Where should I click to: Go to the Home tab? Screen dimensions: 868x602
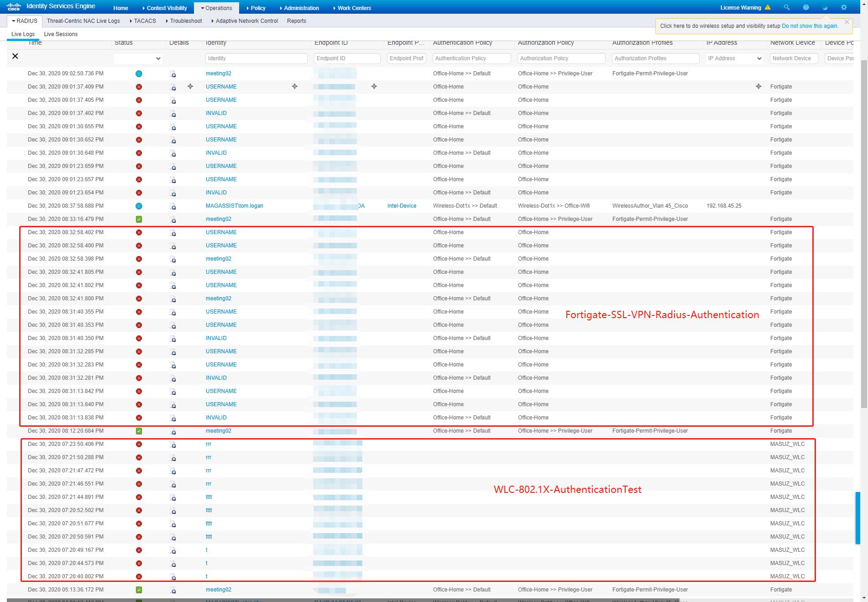[x=120, y=8]
